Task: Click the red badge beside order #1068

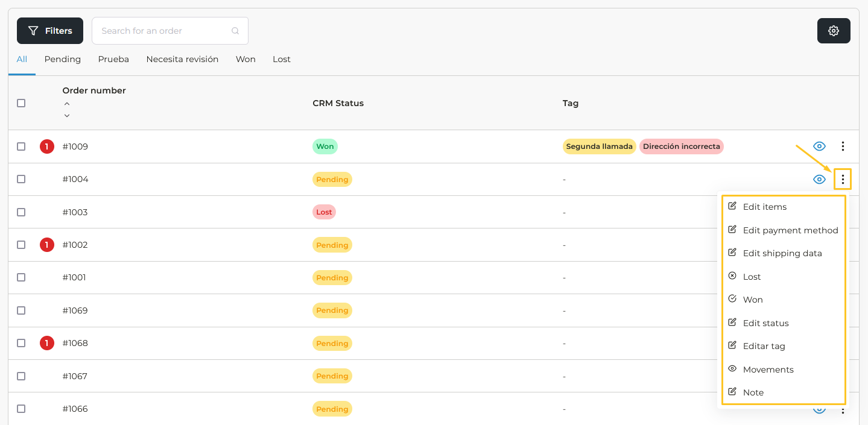Action: (47, 343)
